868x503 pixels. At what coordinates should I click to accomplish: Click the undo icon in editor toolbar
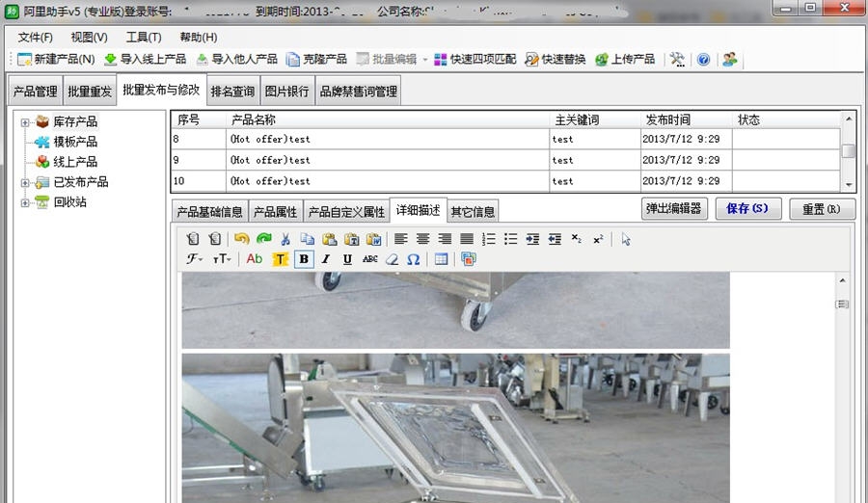point(241,239)
